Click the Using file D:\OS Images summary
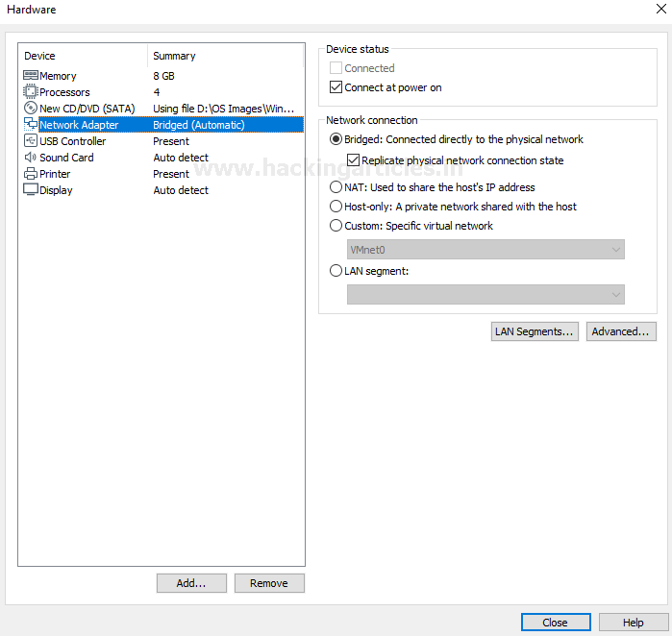Screen dimensions: 672x636 point(223,109)
